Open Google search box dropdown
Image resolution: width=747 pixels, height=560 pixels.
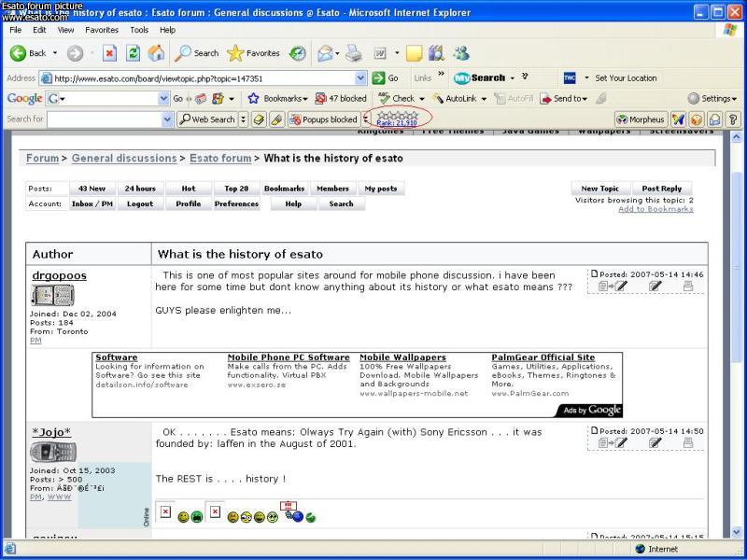tap(163, 99)
